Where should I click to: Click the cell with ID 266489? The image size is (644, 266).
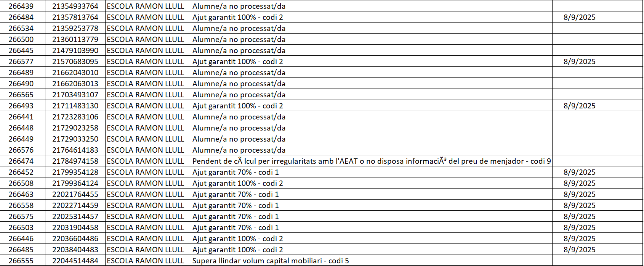point(21,73)
